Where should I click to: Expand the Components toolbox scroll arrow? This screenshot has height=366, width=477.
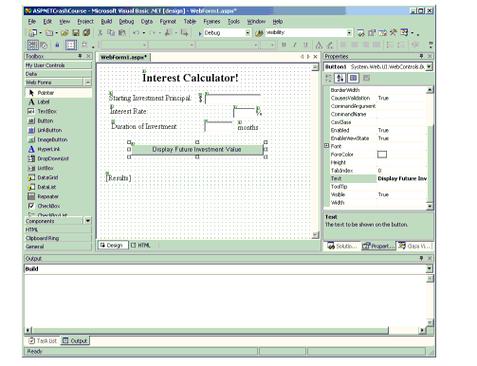coord(88,221)
